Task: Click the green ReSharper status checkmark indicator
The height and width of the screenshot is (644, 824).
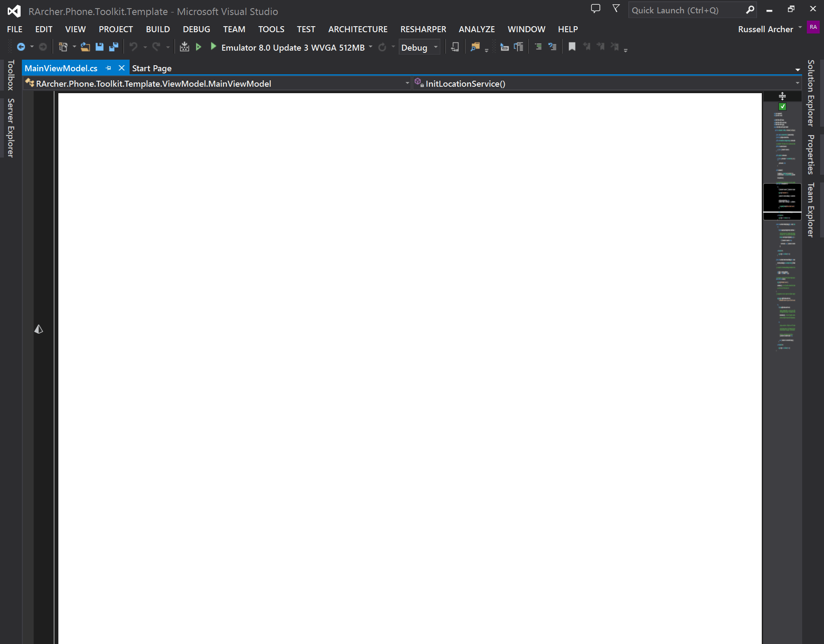Action: 782,106
